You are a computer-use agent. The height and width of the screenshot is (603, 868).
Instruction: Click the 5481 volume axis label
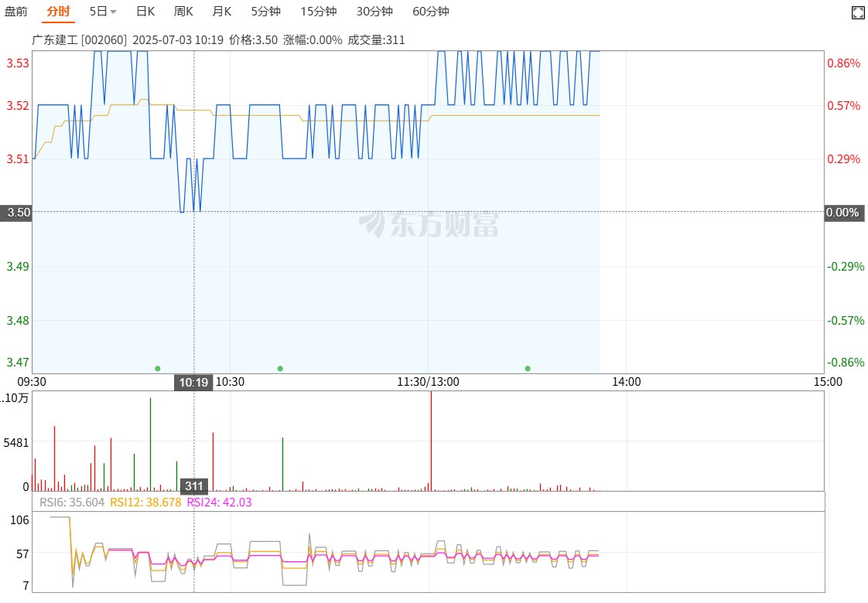[16, 442]
